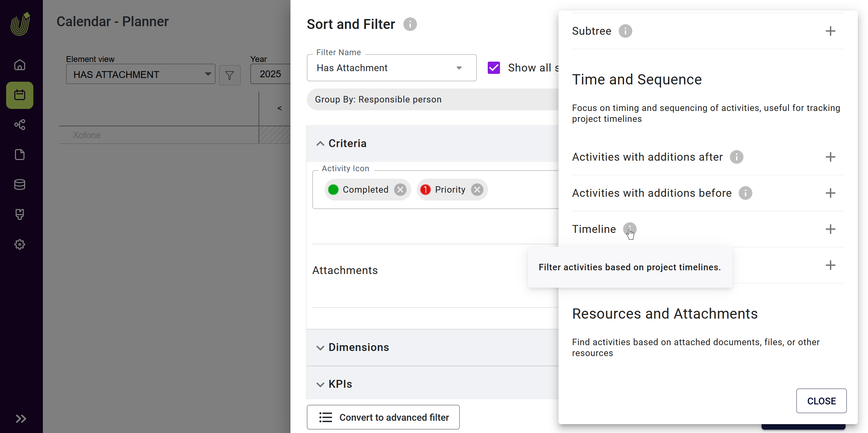The height and width of the screenshot is (433, 868).
Task: Open the Filter Name dropdown
Action: tap(391, 68)
